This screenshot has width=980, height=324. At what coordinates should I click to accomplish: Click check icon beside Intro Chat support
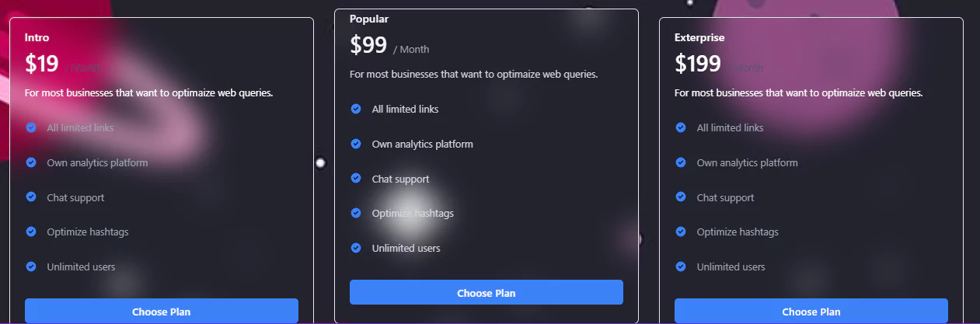click(31, 197)
